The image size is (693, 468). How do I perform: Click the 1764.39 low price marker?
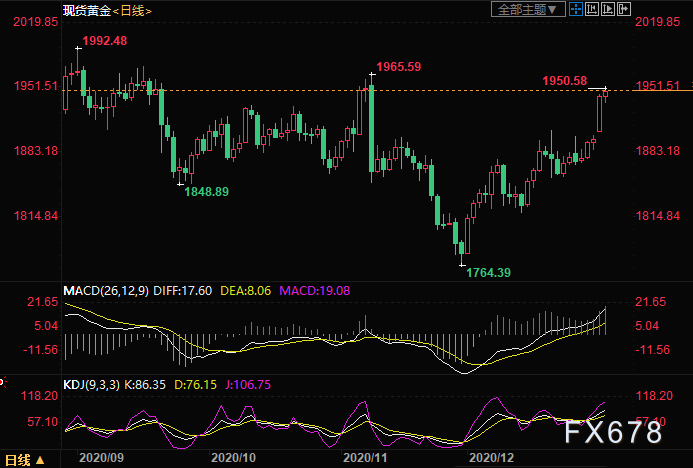(x=489, y=272)
